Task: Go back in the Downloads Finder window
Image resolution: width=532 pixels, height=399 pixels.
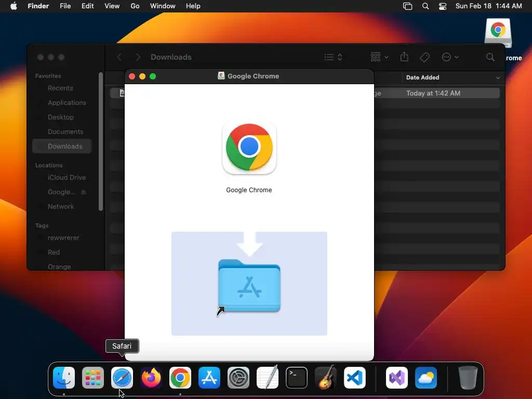Action: coord(119,57)
